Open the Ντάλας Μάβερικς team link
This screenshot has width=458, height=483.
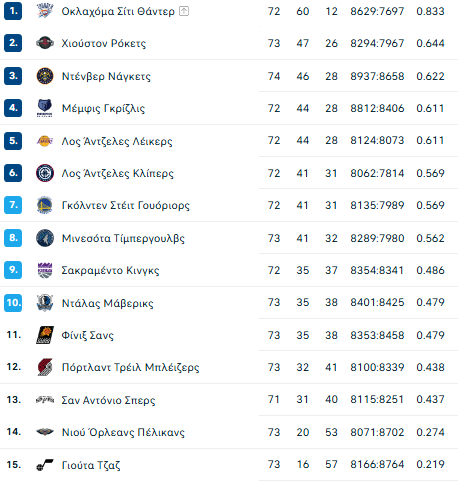coord(108,303)
